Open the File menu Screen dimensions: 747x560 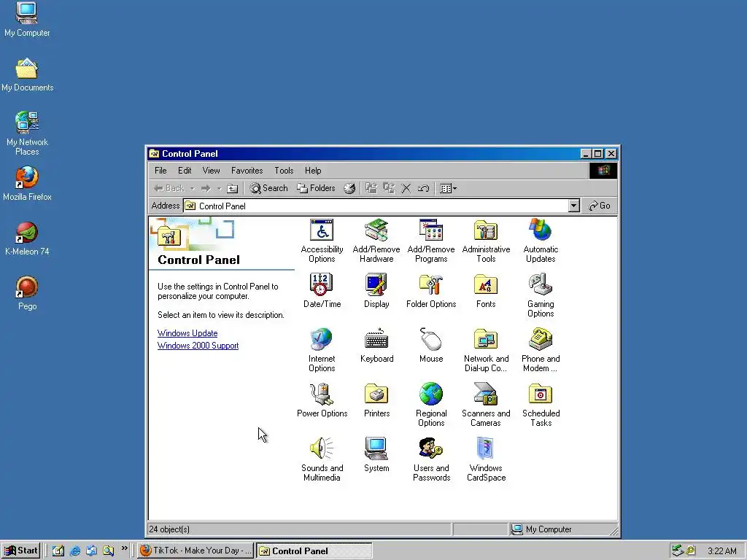(x=160, y=171)
